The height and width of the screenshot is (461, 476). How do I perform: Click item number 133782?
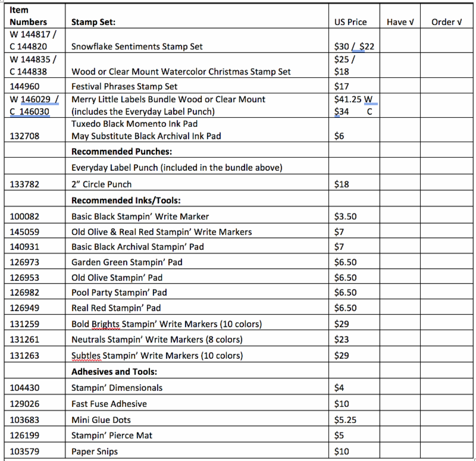[24, 184]
